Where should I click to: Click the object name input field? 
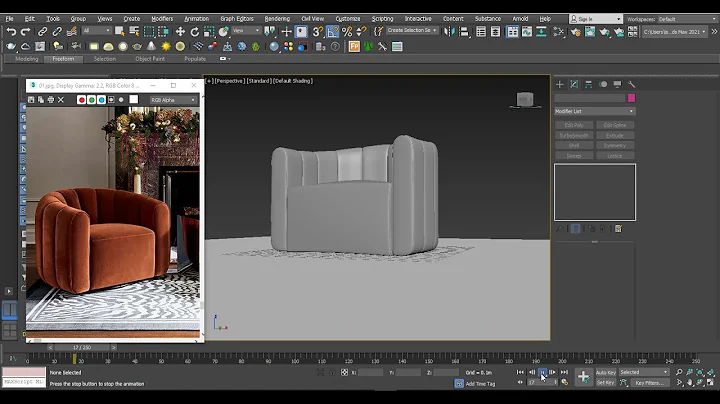(589, 98)
